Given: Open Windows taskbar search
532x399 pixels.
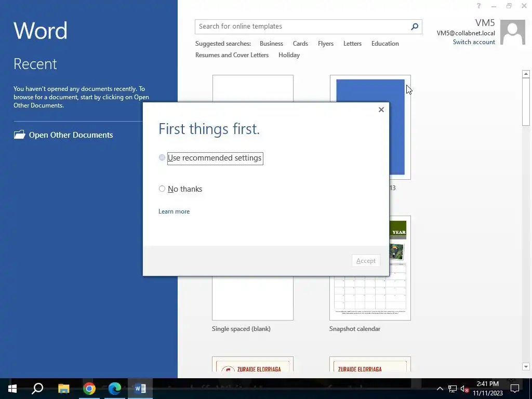Looking at the screenshot, I should coord(37,389).
